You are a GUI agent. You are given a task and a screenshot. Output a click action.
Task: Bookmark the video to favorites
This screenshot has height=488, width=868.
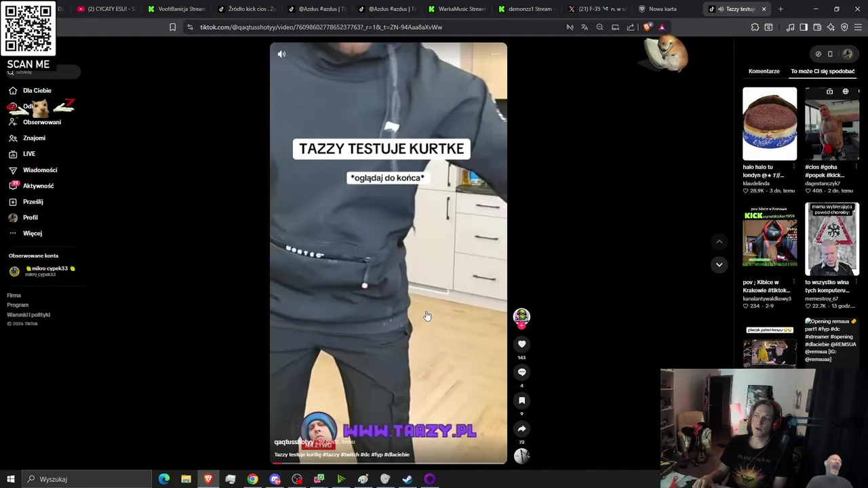[x=521, y=401]
